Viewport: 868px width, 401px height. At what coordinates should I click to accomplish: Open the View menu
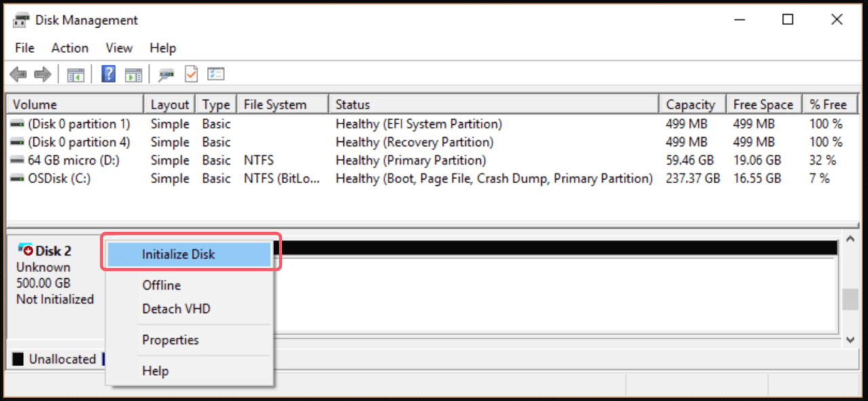click(119, 47)
